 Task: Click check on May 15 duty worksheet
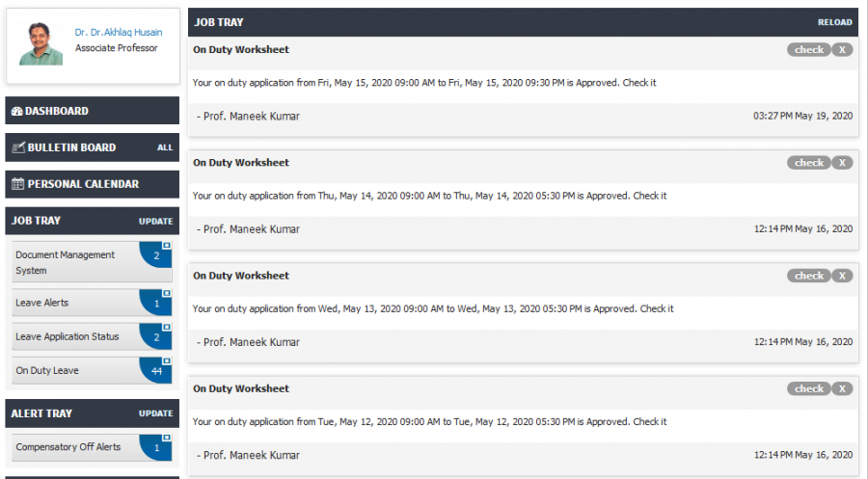[809, 50]
